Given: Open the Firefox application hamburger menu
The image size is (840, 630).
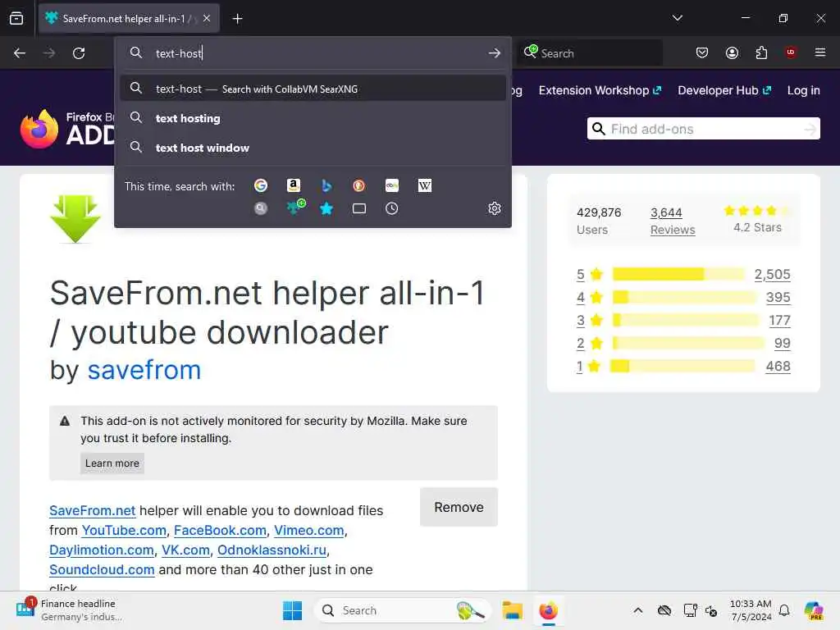Looking at the screenshot, I should click(820, 52).
